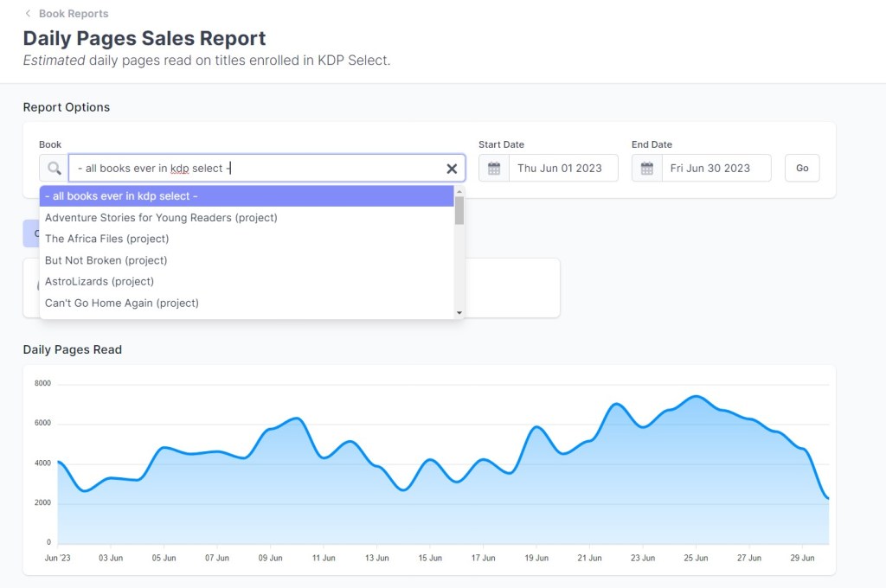This screenshot has height=588, width=886.
Task: Click the dropdown list scrollbar thumb
Action: pos(459,210)
